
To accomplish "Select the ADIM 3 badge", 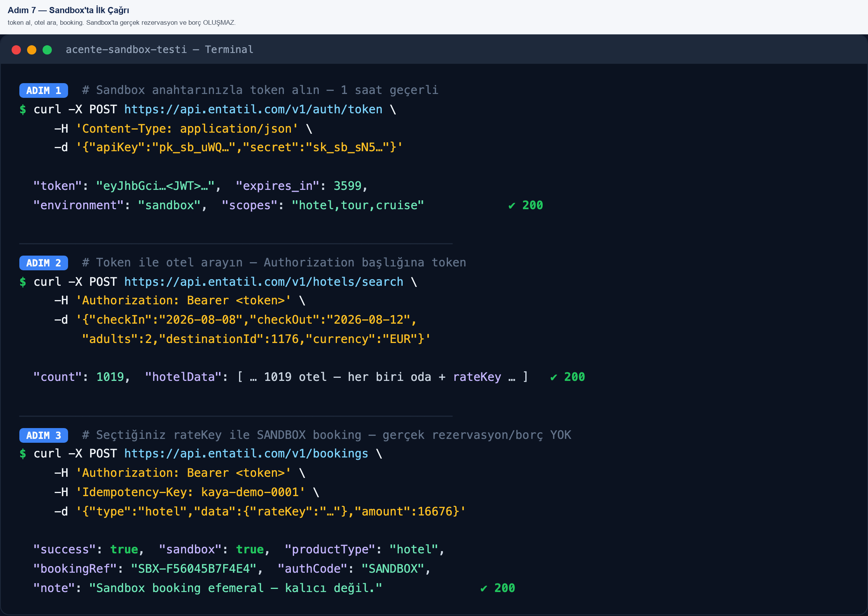I will pyautogui.click(x=44, y=435).
